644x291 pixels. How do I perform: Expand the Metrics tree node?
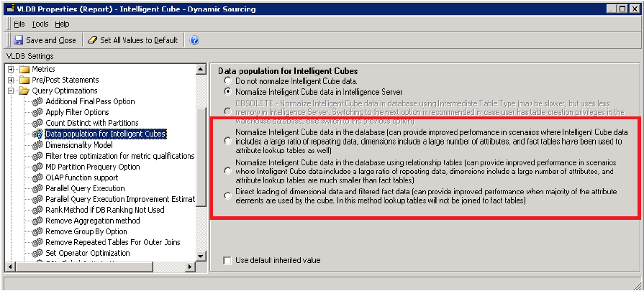(x=12, y=69)
